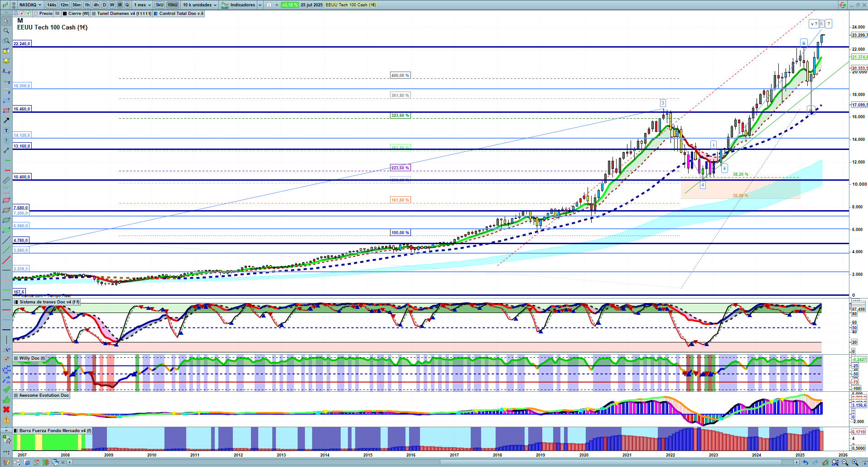The image size is (868, 467).
Task: Select the brown ellipse drawing tool
Action: tap(6, 210)
